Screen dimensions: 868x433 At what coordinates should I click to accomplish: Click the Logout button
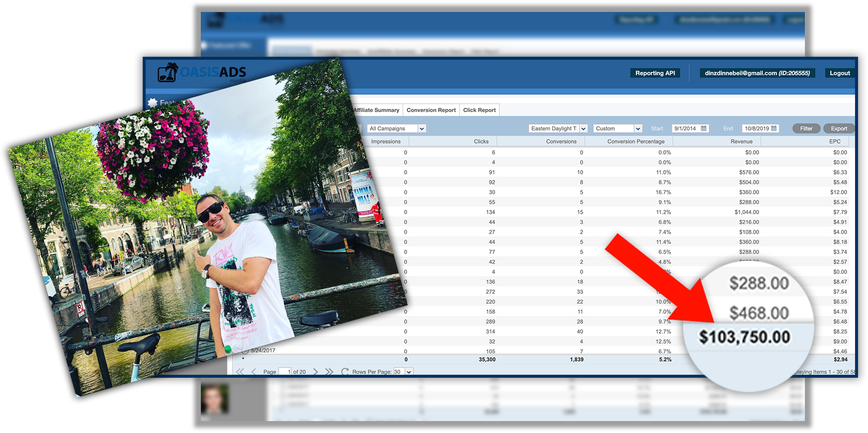(x=840, y=73)
